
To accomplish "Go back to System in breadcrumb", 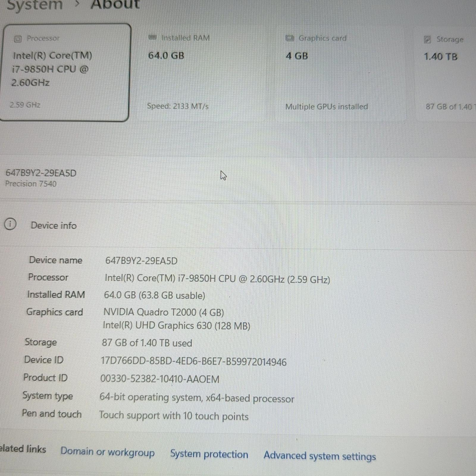I will [x=35, y=4].
